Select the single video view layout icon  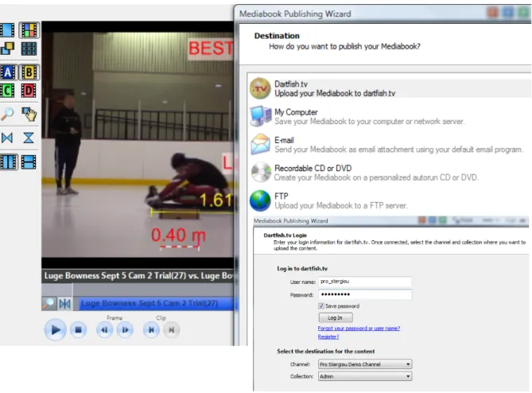(7, 30)
